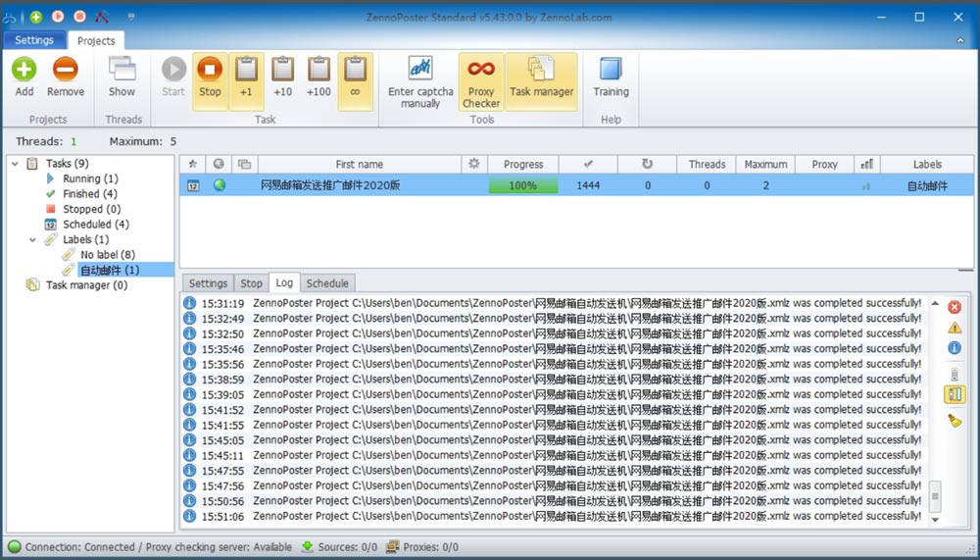980x560 pixels.
Task: Collapse the Tasks (9) tree node
Action: 15,164
